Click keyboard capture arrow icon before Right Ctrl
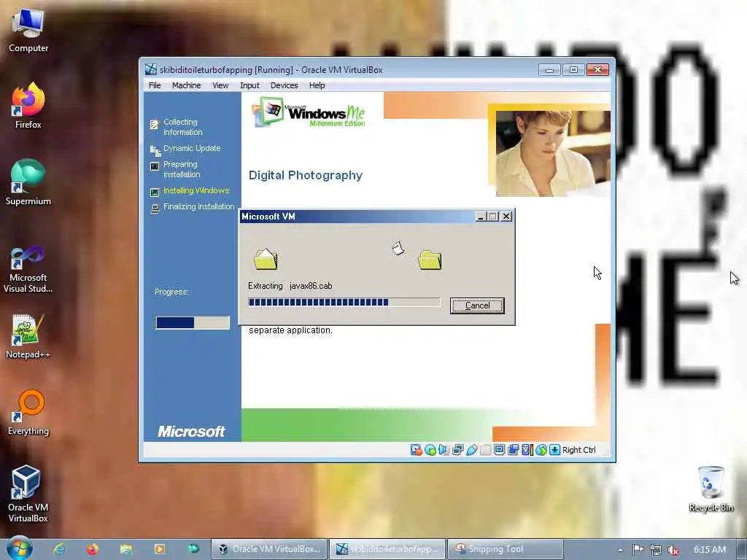The image size is (747, 560). [x=554, y=450]
